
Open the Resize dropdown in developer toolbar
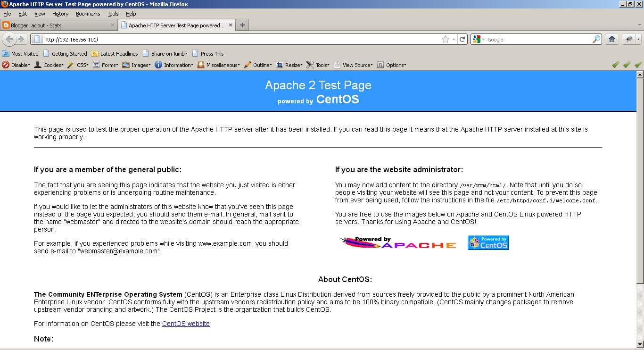[x=289, y=65]
